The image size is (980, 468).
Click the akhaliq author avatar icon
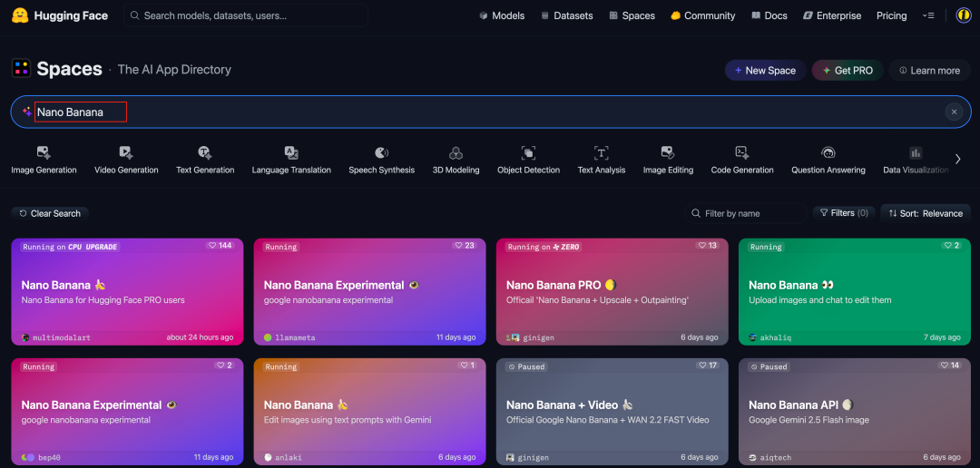pyautogui.click(x=753, y=337)
